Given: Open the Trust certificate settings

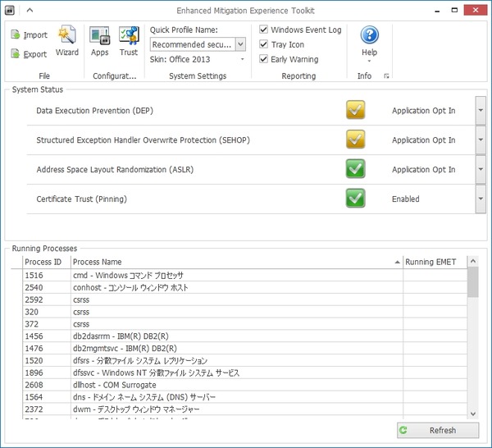Looking at the screenshot, I should click(x=129, y=41).
